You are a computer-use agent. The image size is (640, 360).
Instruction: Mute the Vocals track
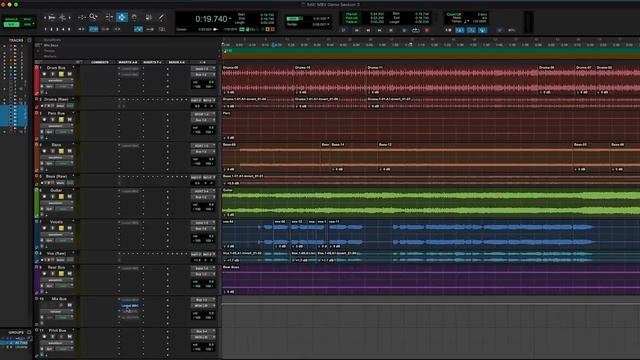[x=69, y=228]
